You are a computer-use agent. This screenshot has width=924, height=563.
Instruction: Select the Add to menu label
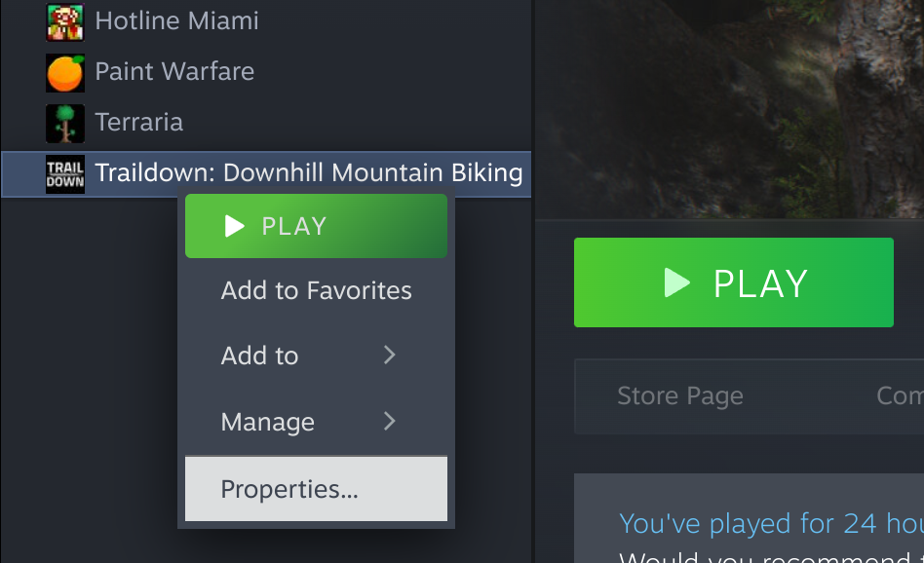pos(259,356)
